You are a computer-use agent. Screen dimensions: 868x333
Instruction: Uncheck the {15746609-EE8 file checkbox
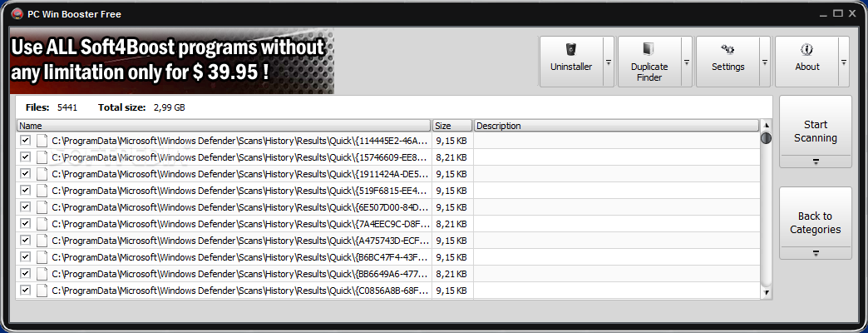[25, 157]
